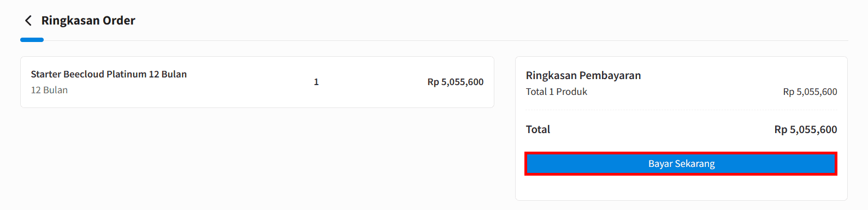Click the Total 1 Produk label
This screenshot has height=210, width=868.
click(557, 92)
